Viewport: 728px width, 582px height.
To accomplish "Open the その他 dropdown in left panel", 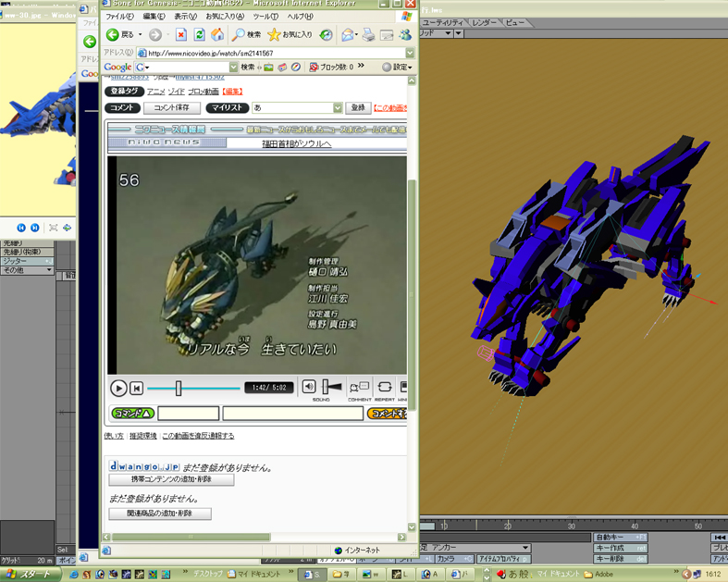I will 27,270.
